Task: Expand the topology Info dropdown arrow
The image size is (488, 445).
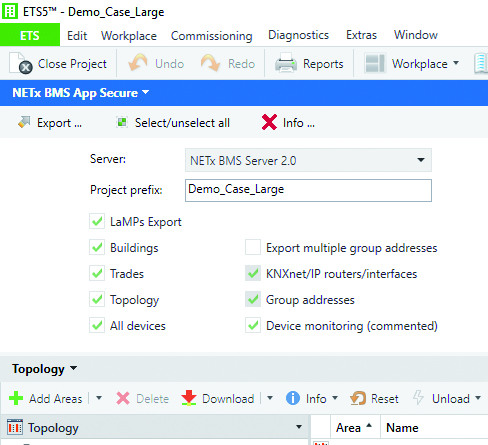Action: 335,398
